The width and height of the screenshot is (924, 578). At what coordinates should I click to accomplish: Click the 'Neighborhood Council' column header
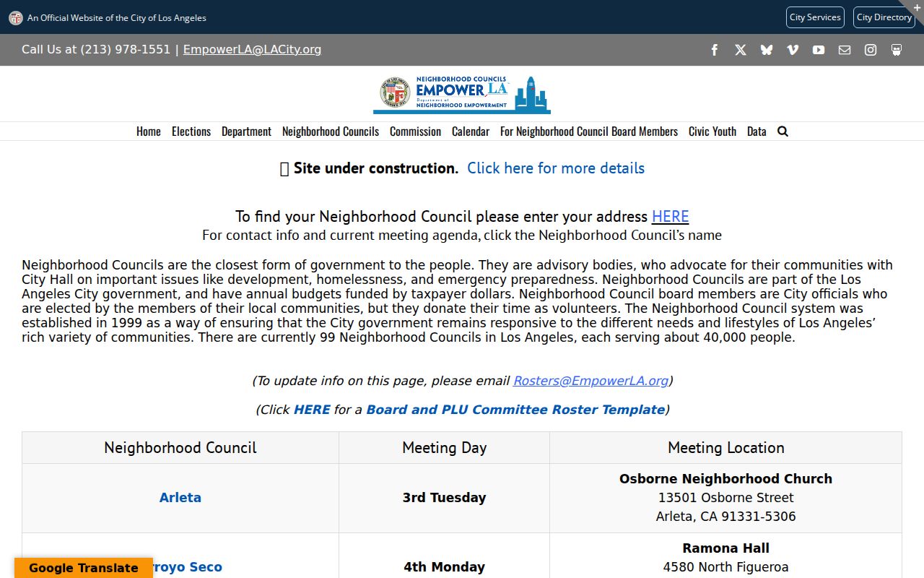click(x=180, y=448)
